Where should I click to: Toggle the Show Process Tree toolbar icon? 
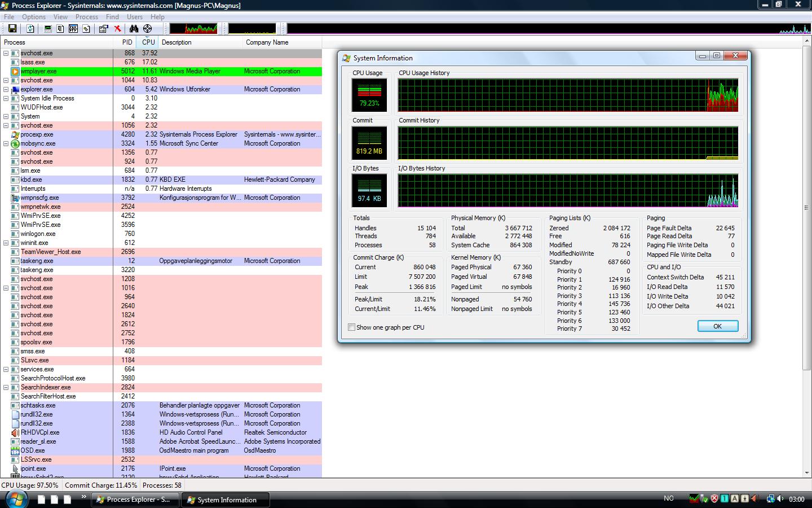pos(60,28)
